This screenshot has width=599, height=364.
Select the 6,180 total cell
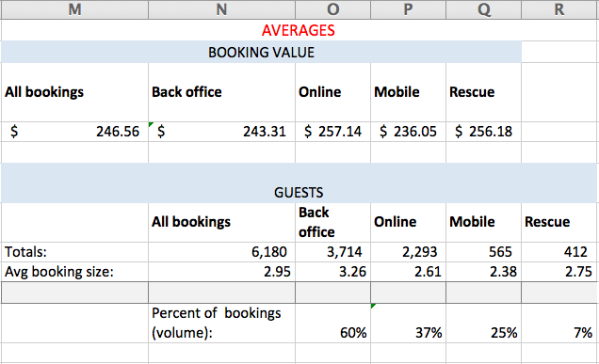pos(221,252)
